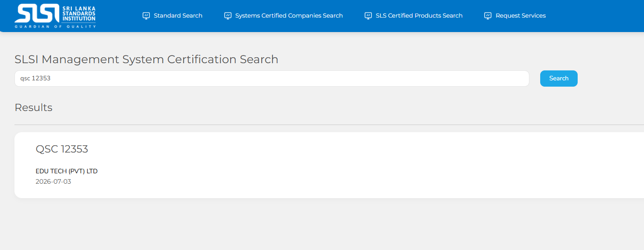The image size is (644, 250).
Task: Click the icon beside Request Services
Action: (x=488, y=16)
